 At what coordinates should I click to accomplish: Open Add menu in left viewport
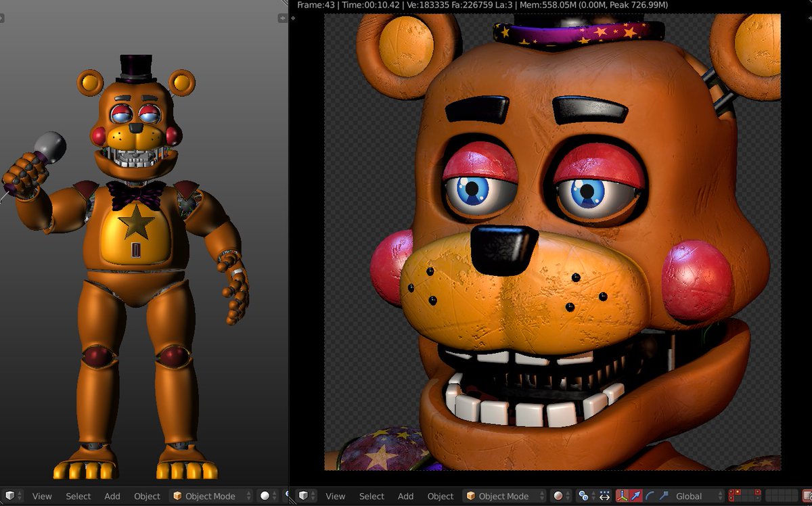[112, 496]
